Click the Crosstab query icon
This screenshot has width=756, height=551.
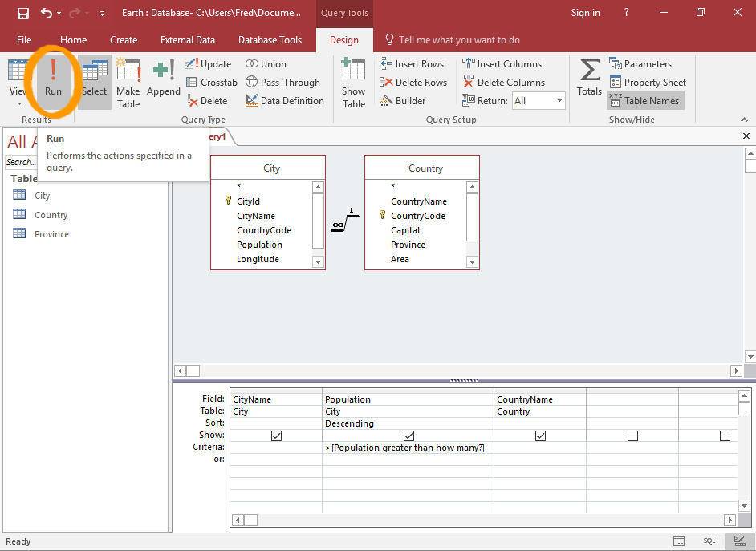(212, 83)
